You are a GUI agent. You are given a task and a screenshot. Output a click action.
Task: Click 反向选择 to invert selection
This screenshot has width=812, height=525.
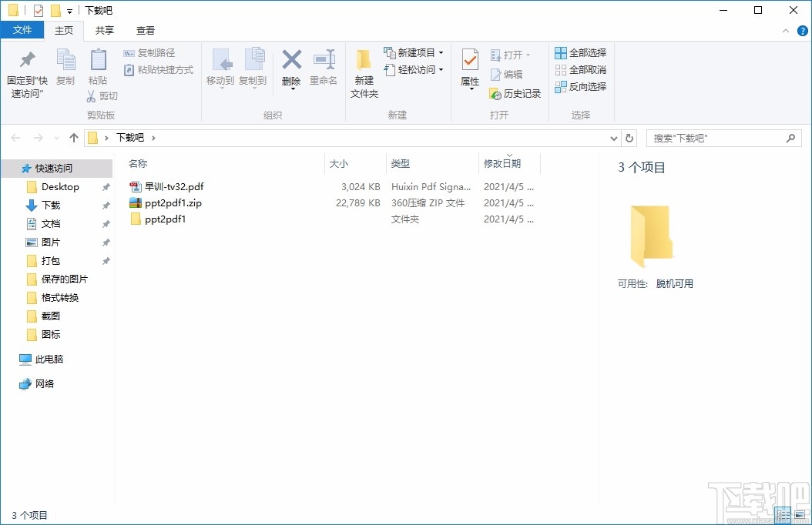point(580,86)
